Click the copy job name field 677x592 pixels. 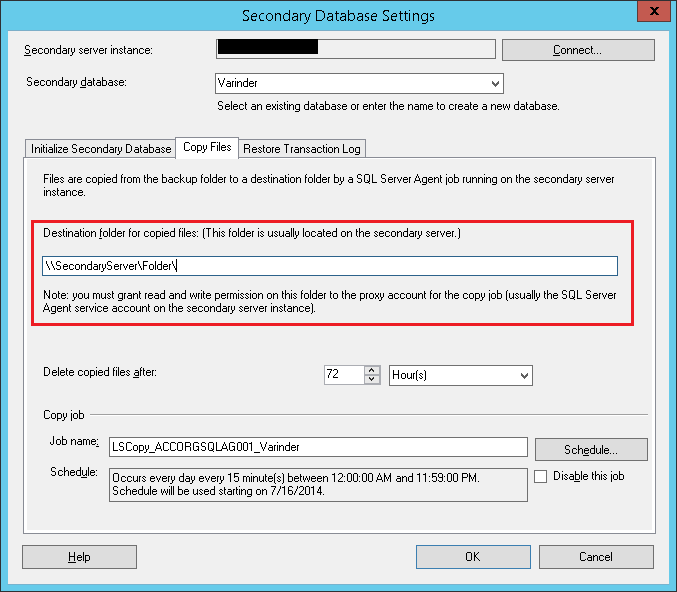tap(318, 447)
